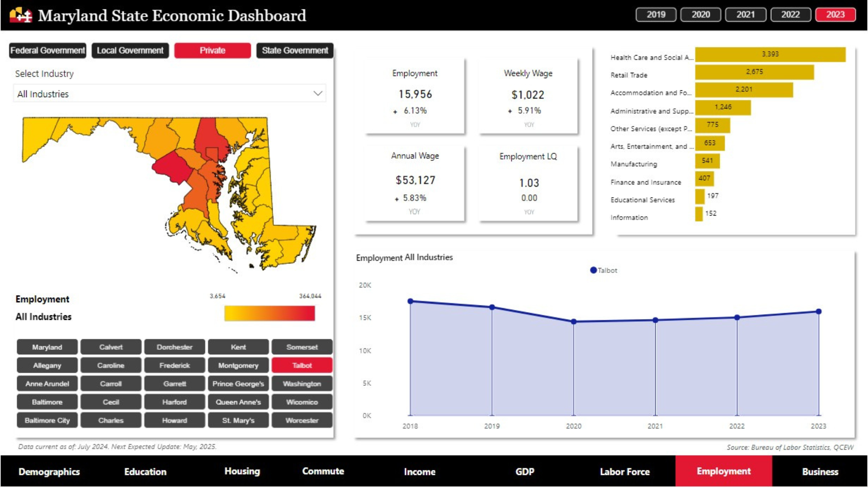
Task: Switch to the Labor Force tab
Action: coord(624,472)
